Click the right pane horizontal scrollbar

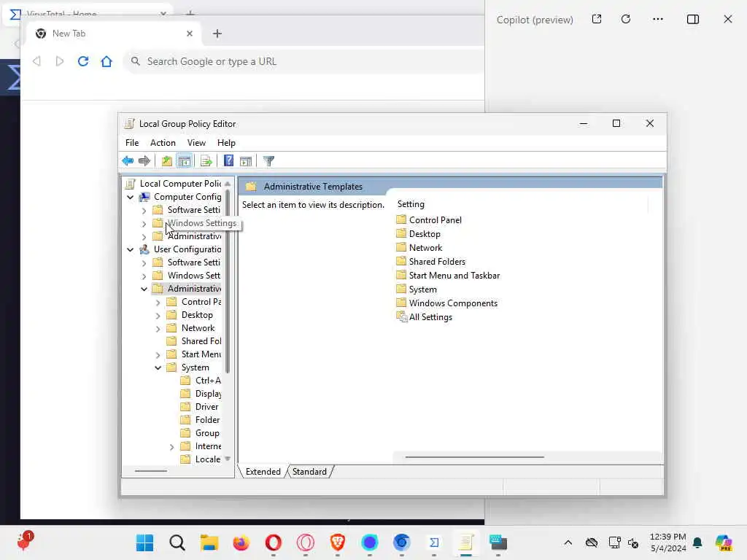pyautogui.click(x=474, y=457)
